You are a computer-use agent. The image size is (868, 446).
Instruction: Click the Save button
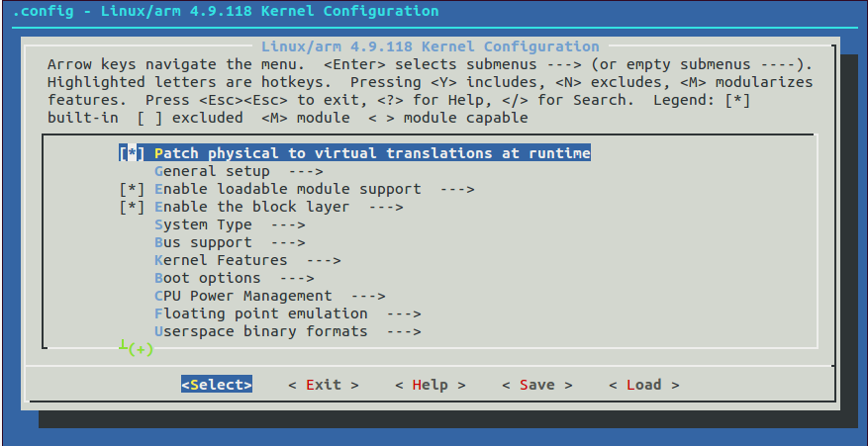pyautogui.click(x=537, y=385)
